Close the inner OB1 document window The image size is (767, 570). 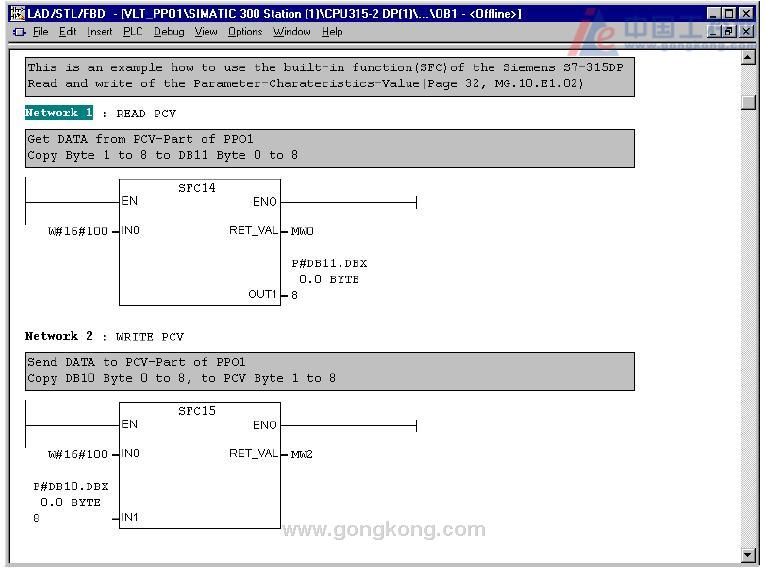[x=746, y=32]
